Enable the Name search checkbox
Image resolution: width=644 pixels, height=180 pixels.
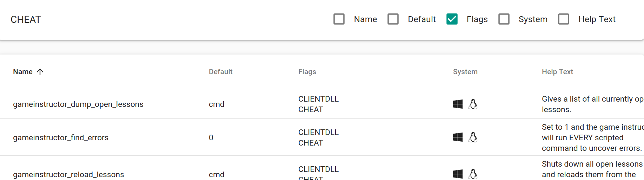339,19
